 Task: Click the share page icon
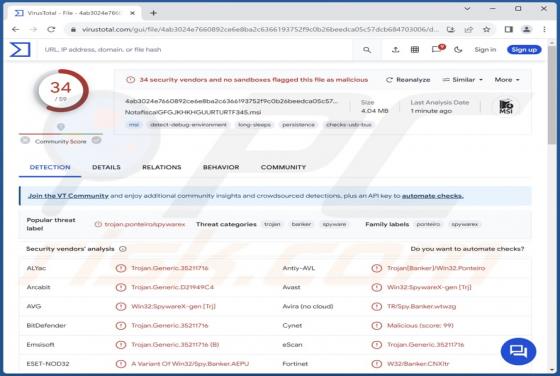468,29
